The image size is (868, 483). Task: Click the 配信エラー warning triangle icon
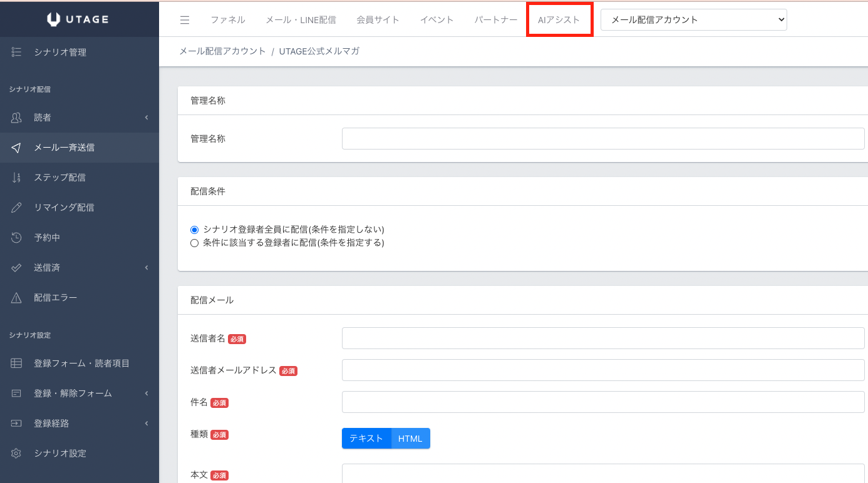click(17, 298)
